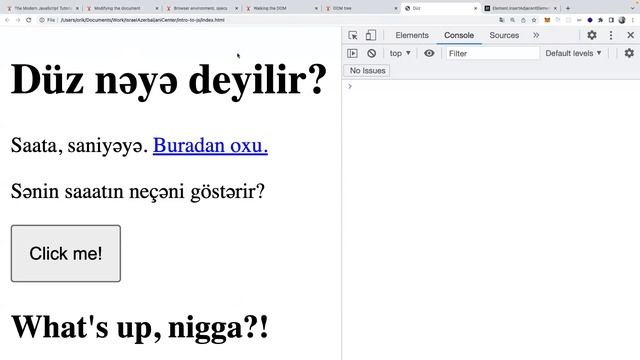Click the 'Sənin saaatın neçəni göstərir?' paragraph

[x=138, y=191]
